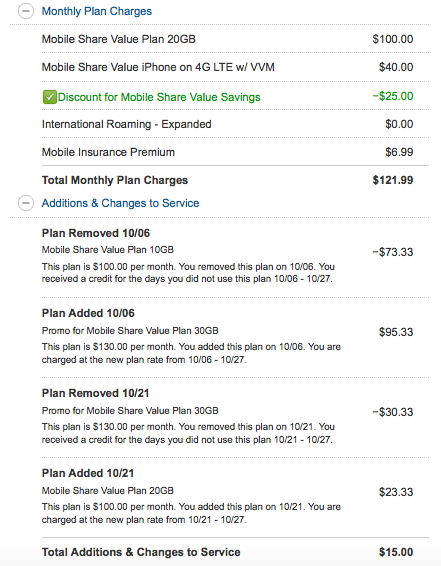Click the Monthly Plan Charges heading link
Viewport: 441px width, 566px height.
tap(97, 11)
